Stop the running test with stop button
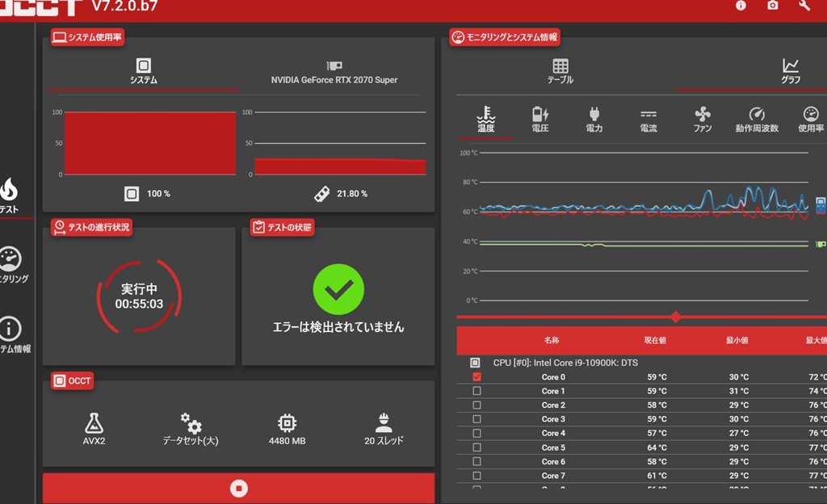Image resolution: width=827 pixels, height=504 pixels. coord(238,488)
